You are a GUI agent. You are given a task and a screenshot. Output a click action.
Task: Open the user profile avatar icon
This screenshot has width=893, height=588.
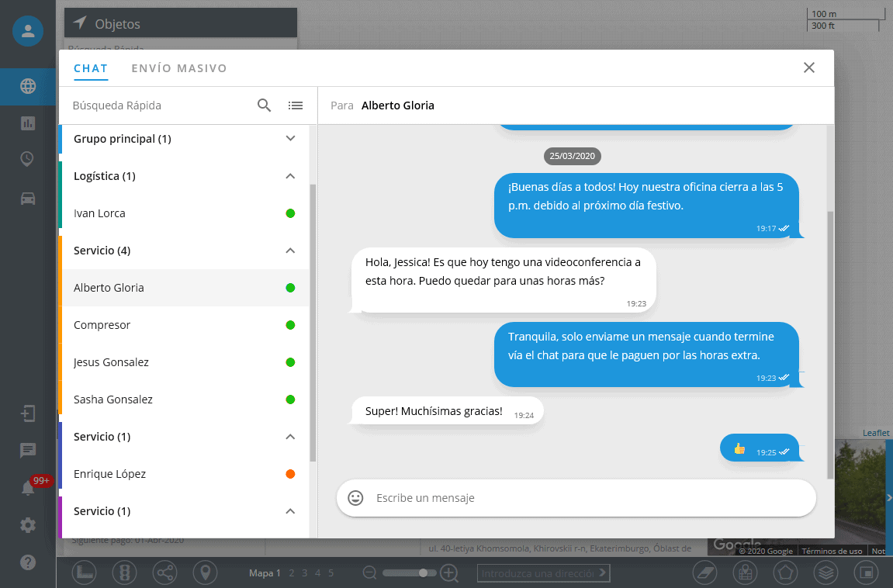pos(28,31)
